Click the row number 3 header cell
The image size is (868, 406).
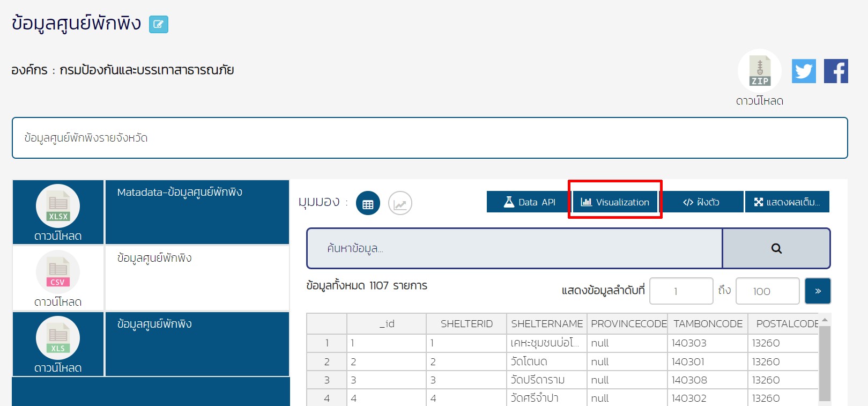[x=327, y=380]
